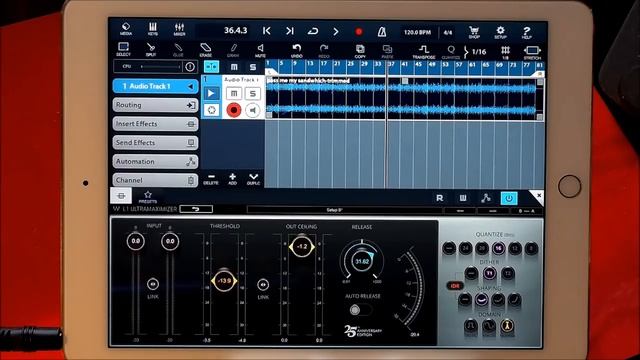Tap the Release knob showing 31.62
Image resolution: width=640 pixels, height=360 pixels.
pyautogui.click(x=362, y=261)
